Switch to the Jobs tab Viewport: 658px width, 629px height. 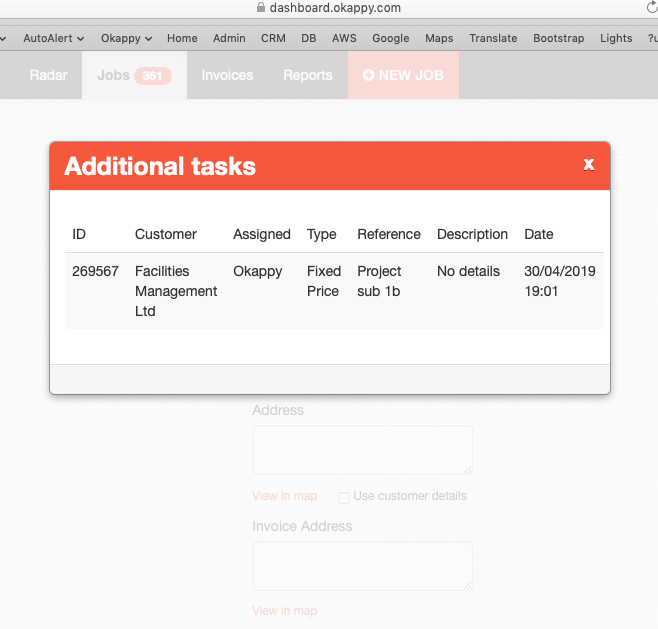tap(134, 75)
